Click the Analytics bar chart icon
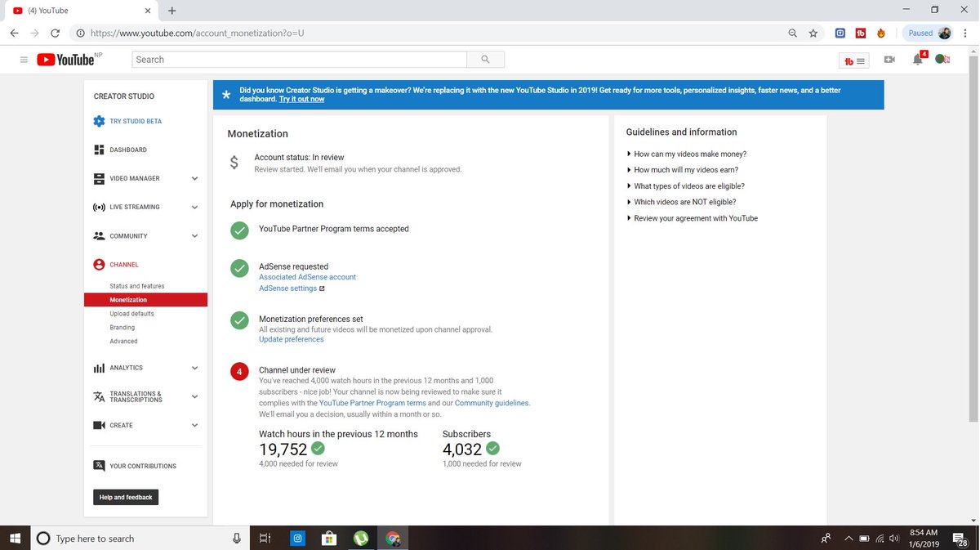The height and width of the screenshot is (550, 980). (x=99, y=368)
